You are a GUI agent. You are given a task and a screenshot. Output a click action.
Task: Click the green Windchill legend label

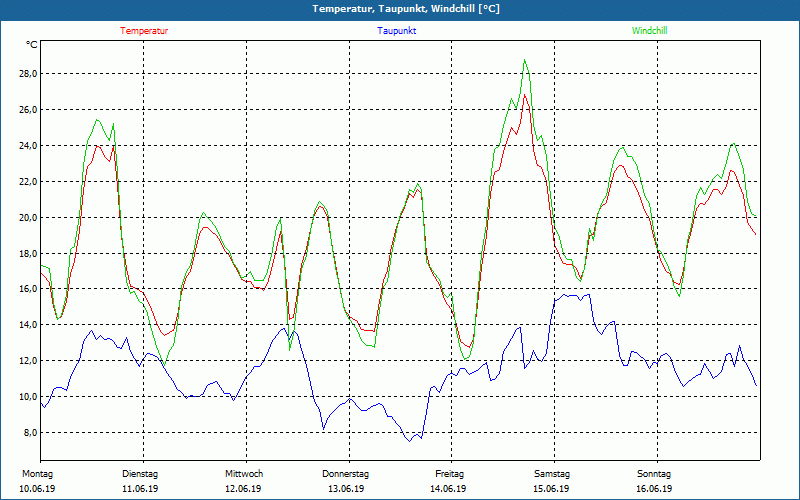(649, 31)
